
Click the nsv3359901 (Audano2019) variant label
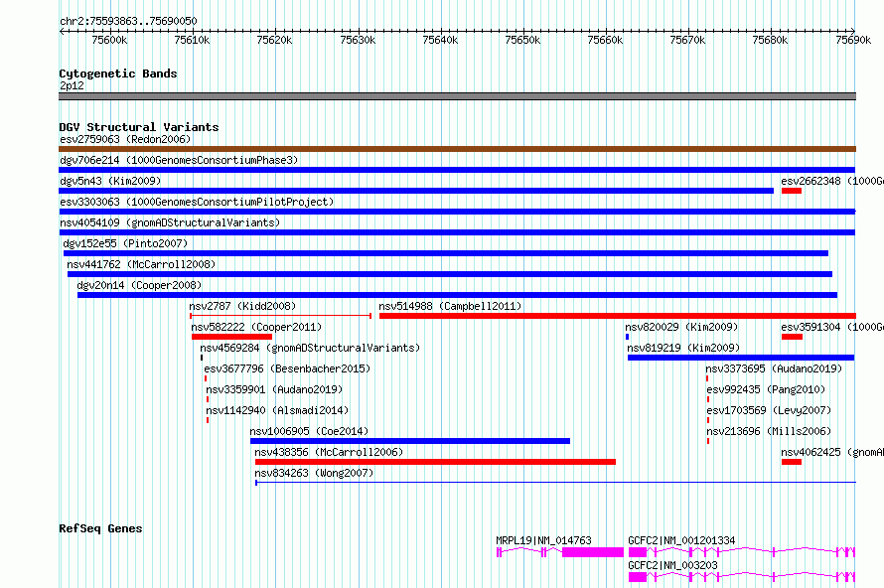click(x=274, y=389)
